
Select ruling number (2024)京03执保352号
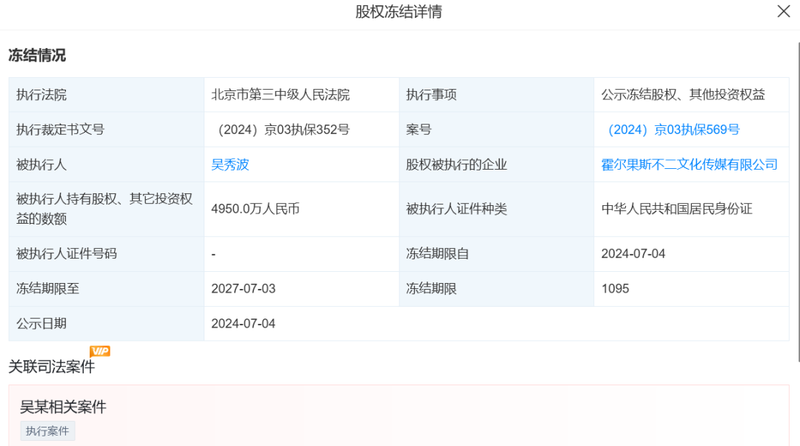(284, 130)
